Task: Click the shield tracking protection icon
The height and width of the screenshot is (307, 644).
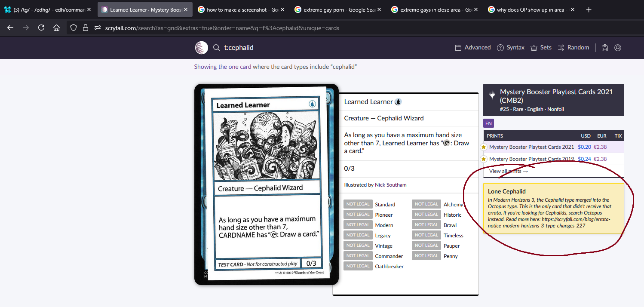Action: point(74,28)
